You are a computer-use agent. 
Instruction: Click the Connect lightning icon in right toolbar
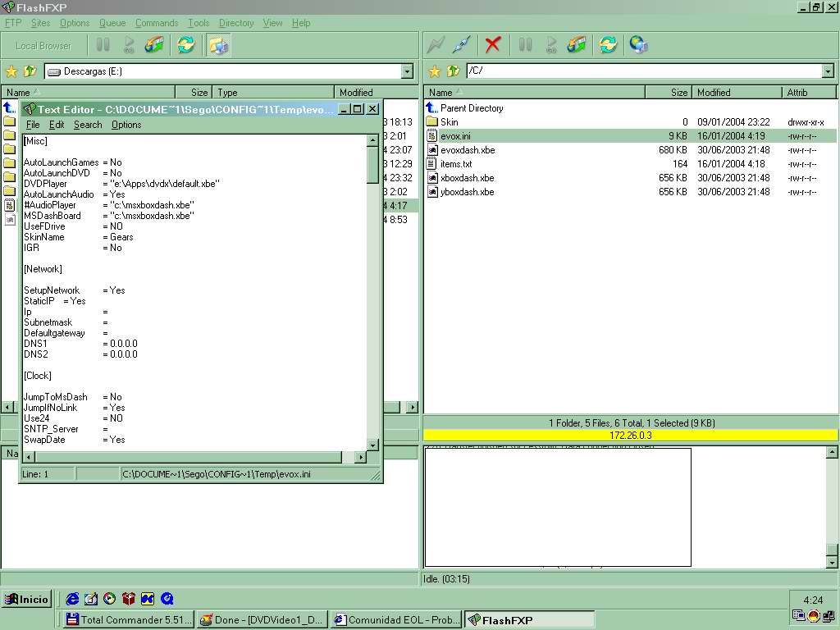436,44
